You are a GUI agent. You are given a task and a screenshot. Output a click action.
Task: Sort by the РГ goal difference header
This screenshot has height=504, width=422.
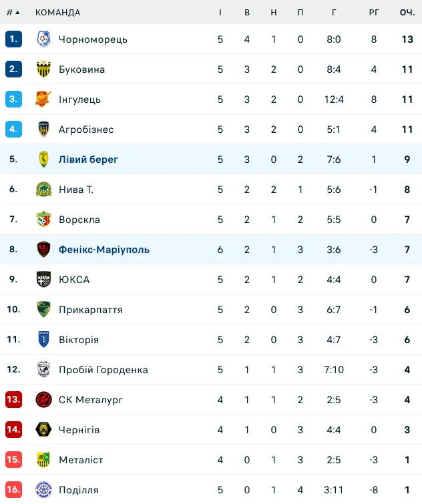tap(374, 13)
